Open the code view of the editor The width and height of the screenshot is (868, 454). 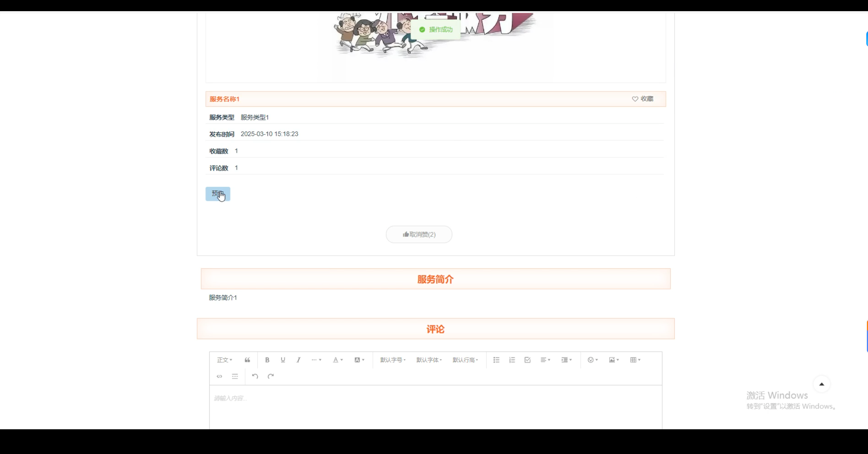coord(219,376)
